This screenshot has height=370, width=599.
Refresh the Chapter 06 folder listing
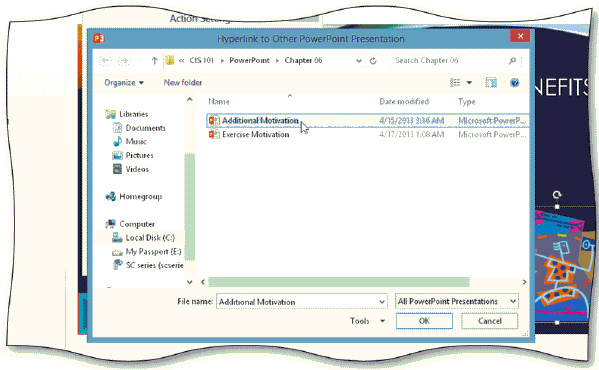tap(373, 61)
